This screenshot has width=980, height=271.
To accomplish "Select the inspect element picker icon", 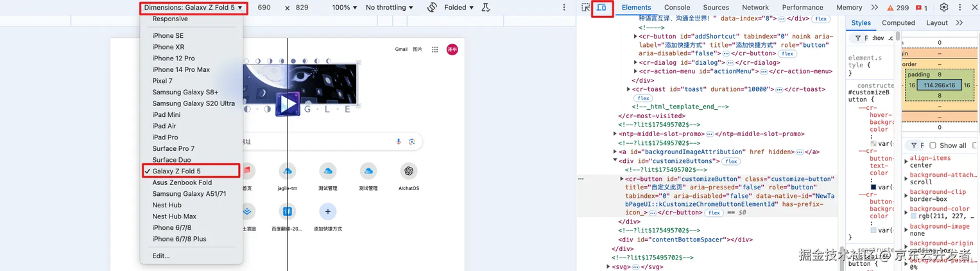I will [x=585, y=8].
